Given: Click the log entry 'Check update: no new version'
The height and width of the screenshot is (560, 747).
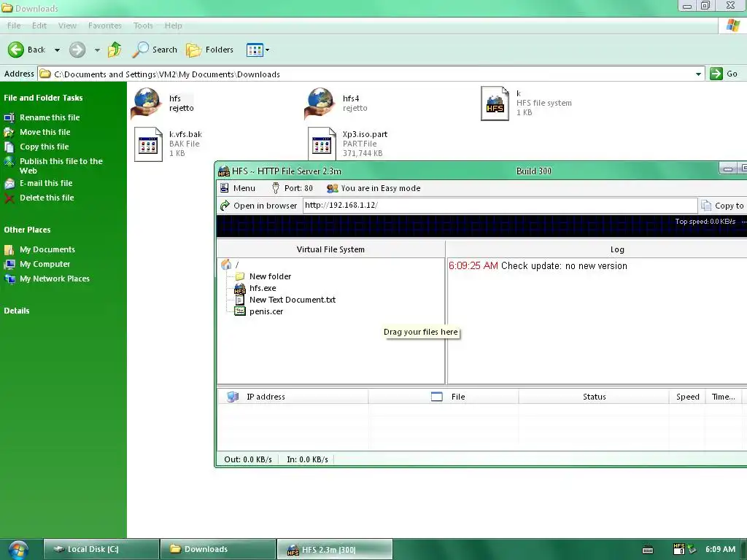Looking at the screenshot, I should click(538, 265).
